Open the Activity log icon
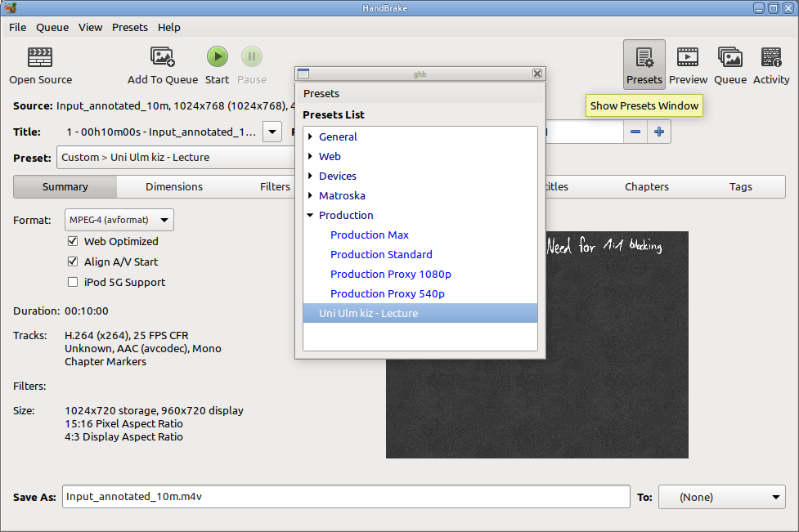Image resolution: width=799 pixels, height=532 pixels. (770, 58)
